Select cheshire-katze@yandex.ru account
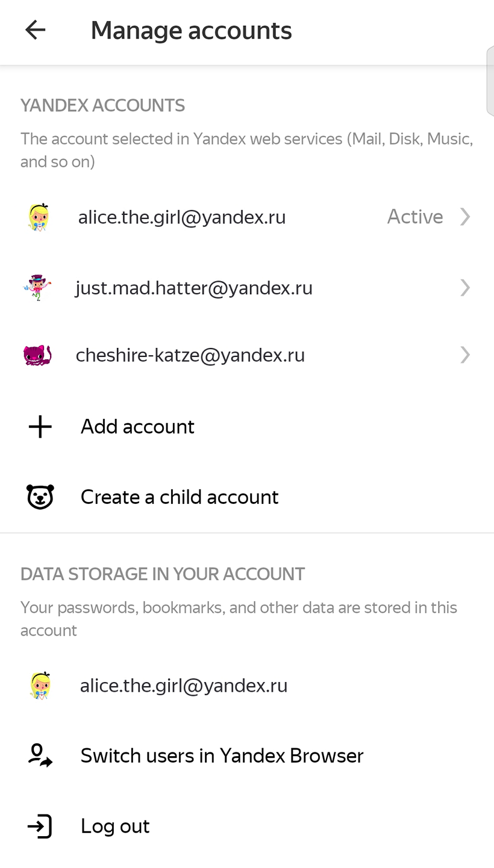Image resolution: width=494 pixels, height=868 pixels. point(247,355)
